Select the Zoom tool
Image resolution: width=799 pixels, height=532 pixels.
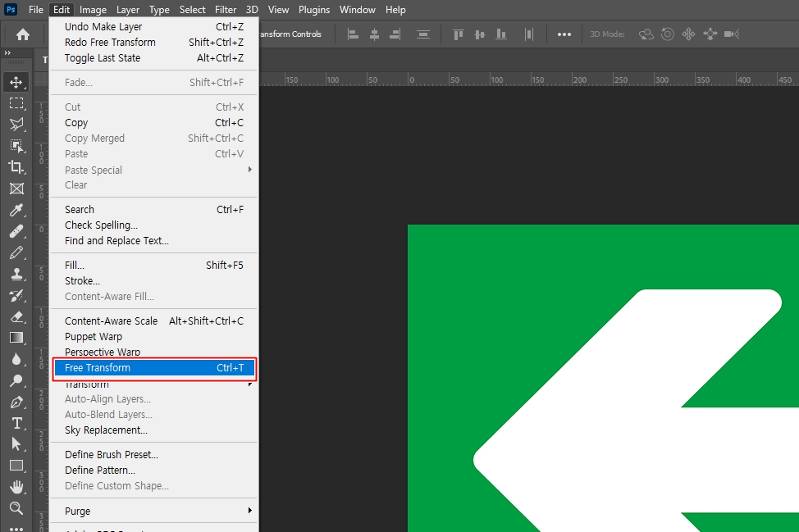click(x=16, y=508)
